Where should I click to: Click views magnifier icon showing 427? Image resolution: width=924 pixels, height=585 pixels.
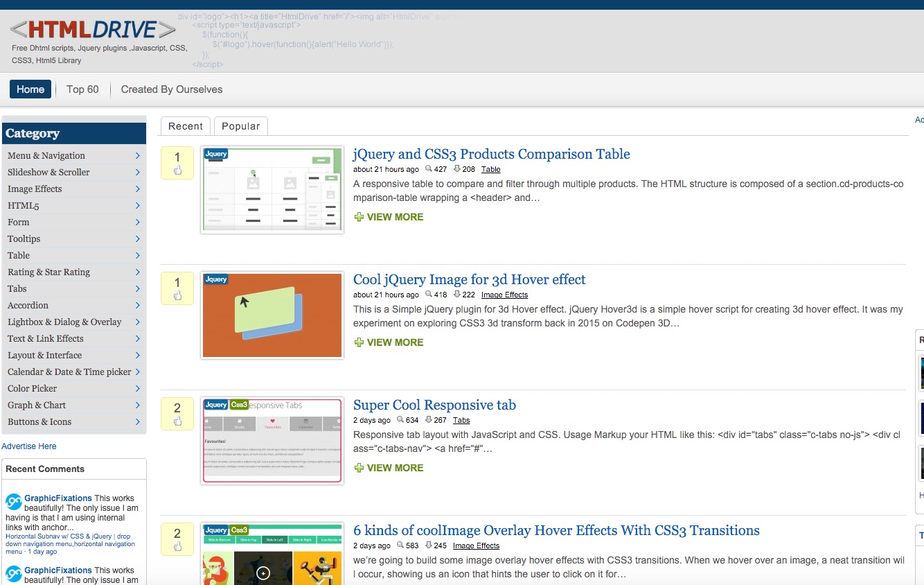pyautogui.click(x=429, y=168)
